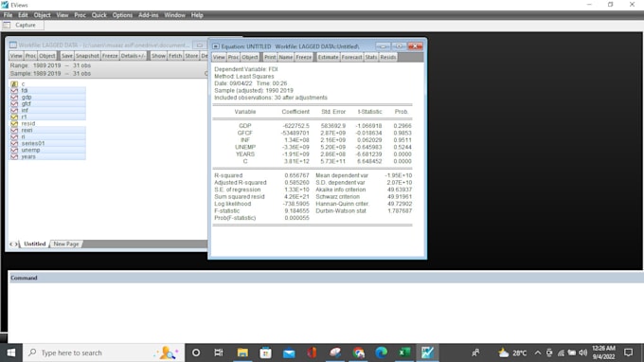Click Freeze in the workfile toolbar

point(110,56)
